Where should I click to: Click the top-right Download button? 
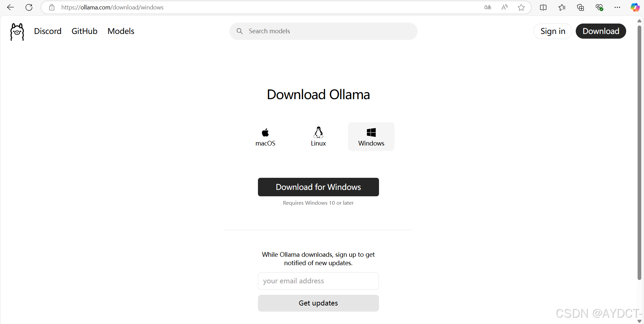(601, 31)
